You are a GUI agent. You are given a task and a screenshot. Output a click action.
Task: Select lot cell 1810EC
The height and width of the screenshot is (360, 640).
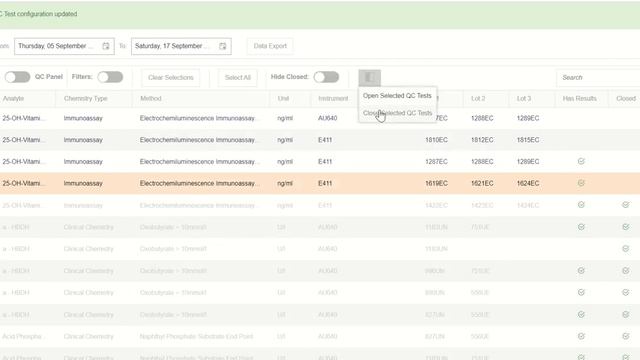pos(436,140)
